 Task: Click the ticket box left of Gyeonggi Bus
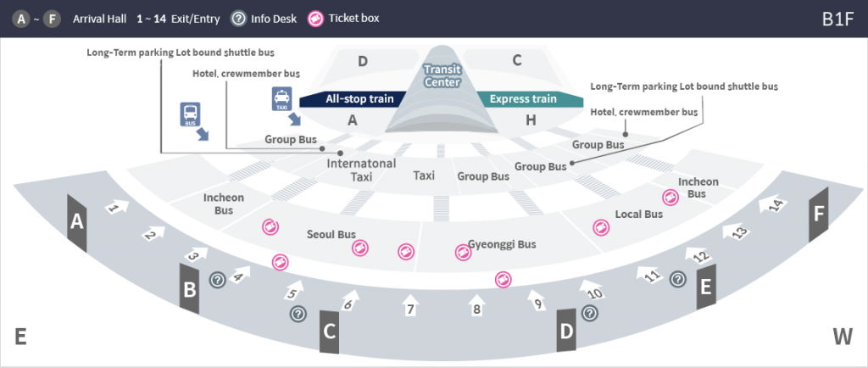click(x=462, y=251)
